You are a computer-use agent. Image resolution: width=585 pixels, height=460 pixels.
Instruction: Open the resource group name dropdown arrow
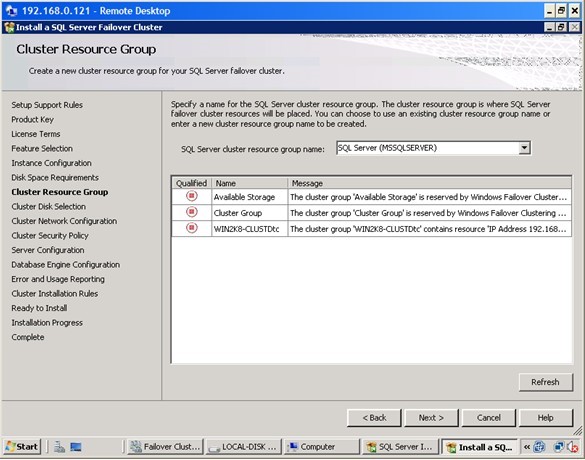[524, 148]
